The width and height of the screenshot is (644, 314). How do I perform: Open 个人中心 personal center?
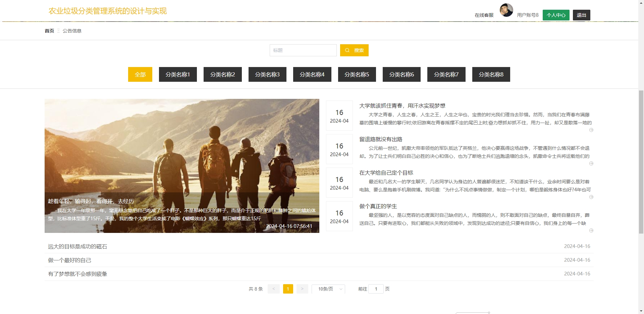[556, 15]
